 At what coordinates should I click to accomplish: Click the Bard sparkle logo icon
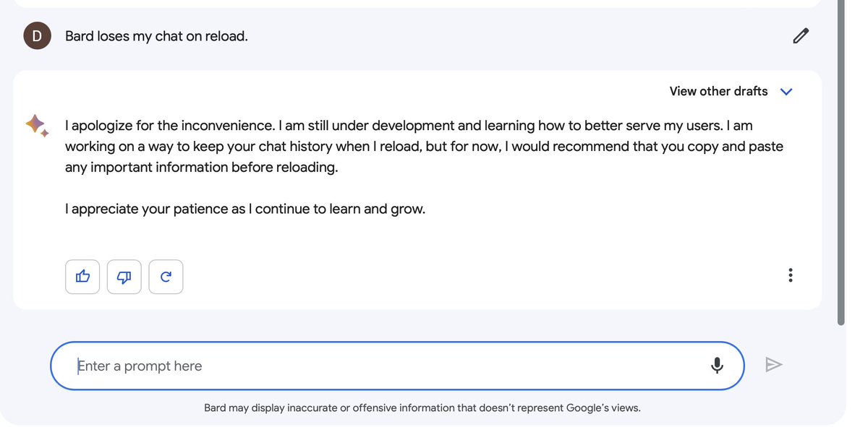pyautogui.click(x=37, y=126)
